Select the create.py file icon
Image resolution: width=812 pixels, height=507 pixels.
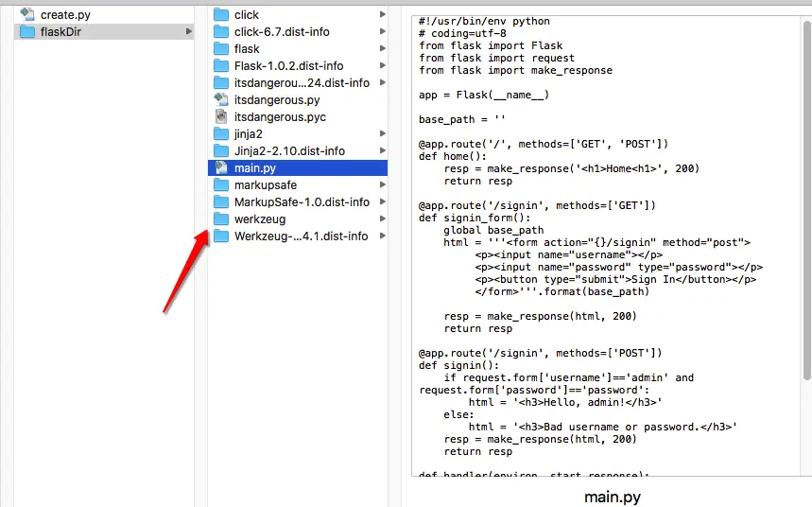(x=26, y=14)
